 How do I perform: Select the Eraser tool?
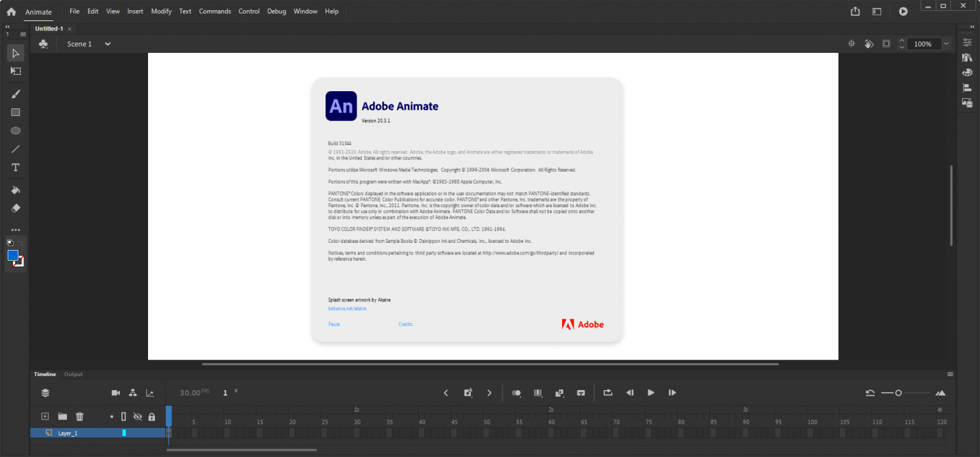point(16,208)
